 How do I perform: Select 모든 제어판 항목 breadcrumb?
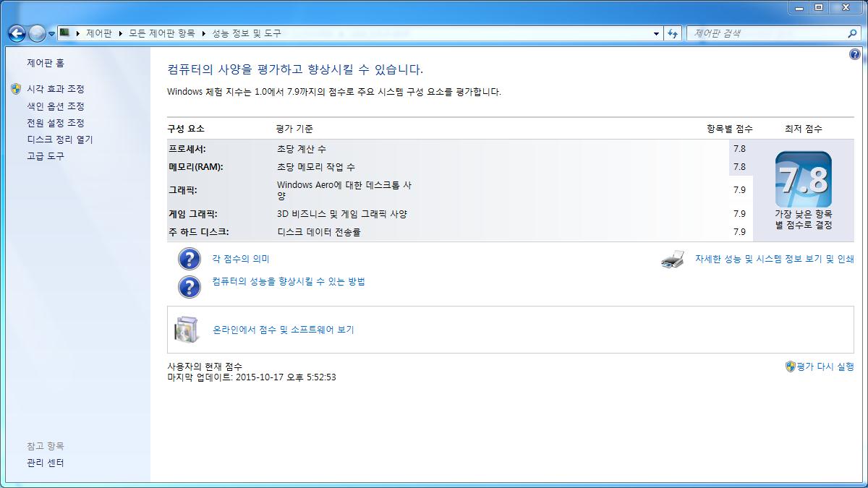[x=161, y=33]
